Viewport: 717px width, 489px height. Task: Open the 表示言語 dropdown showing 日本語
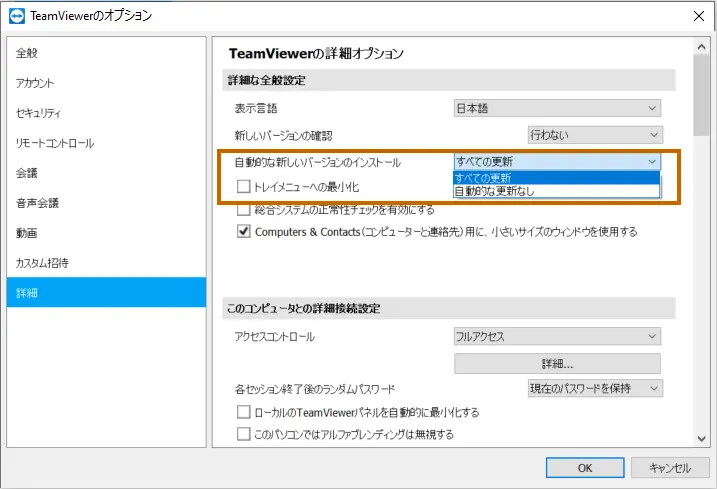pos(557,108)
